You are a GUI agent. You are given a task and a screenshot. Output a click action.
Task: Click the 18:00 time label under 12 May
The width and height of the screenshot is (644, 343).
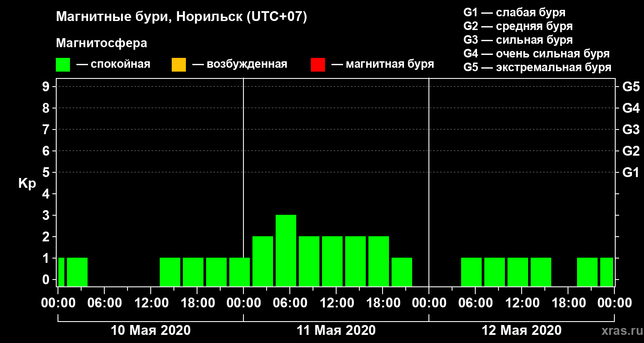point(568,303)
